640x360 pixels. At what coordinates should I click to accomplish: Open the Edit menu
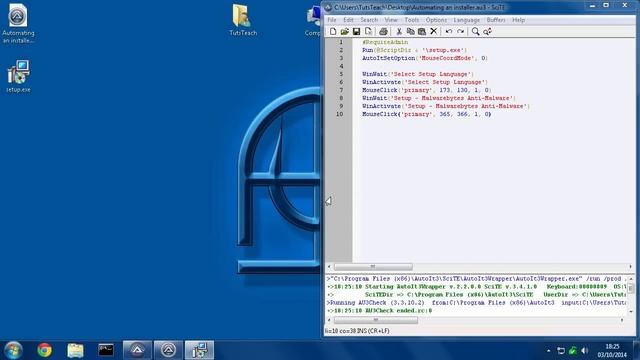point(348,20)
